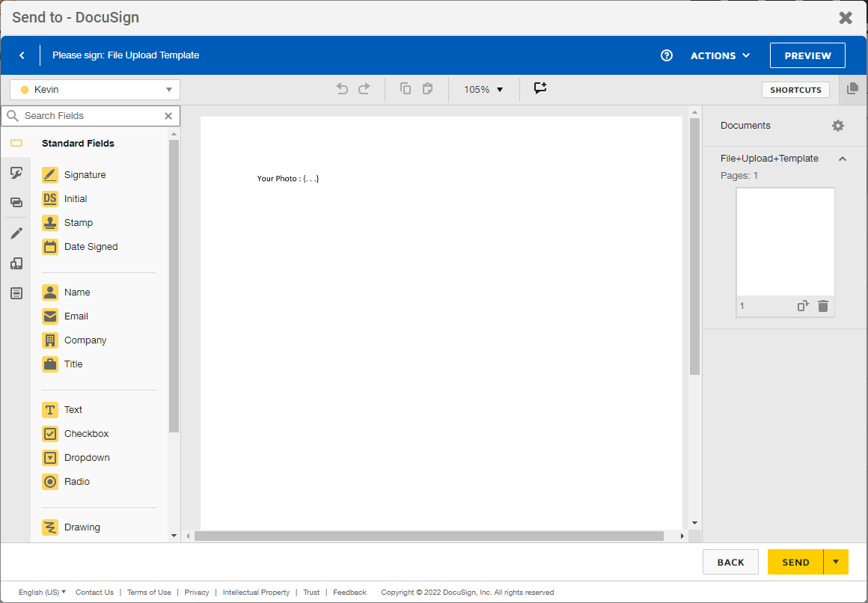Open help via the question mark icon
Viewport: 868px width, 603px height.
pos(666,55)
